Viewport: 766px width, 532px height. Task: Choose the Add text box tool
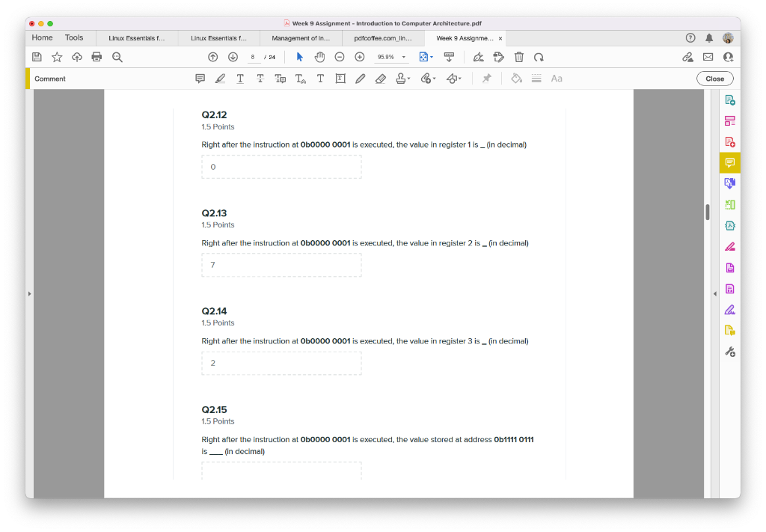click(x=340, y=79)
